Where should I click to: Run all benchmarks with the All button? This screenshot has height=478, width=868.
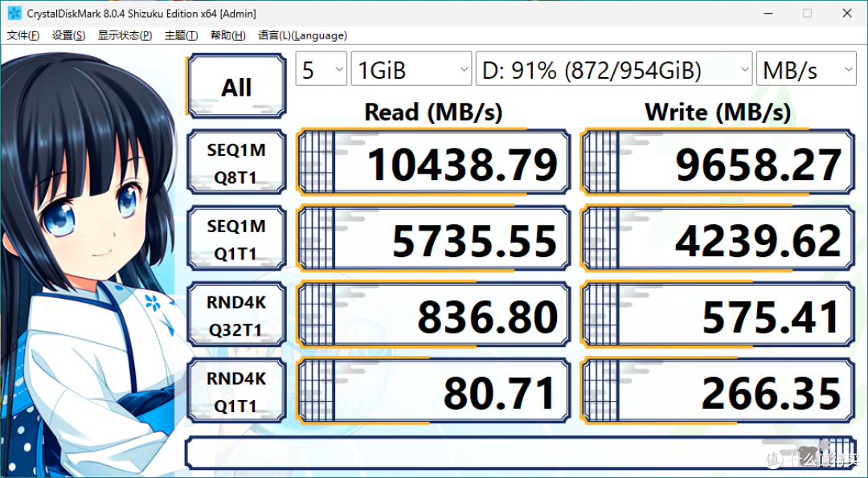point(236,86)
